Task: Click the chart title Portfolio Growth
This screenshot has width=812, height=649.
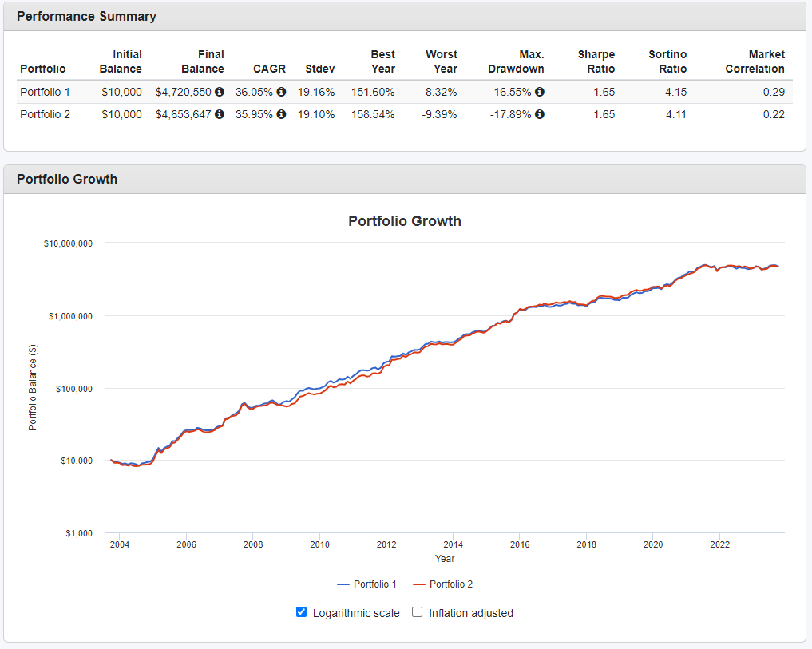Action: click(405, 221)
